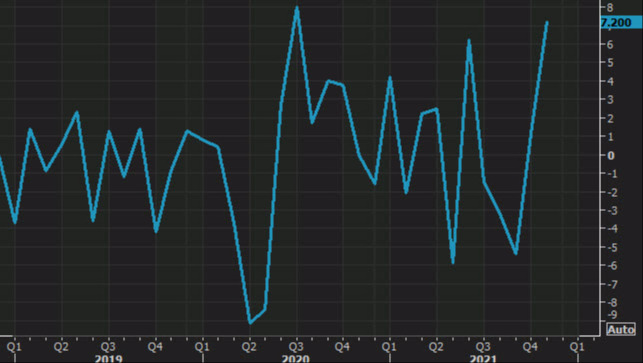Image resolution: width=643 pixels, height=363 pixels.
Task: Click the Q1 label after 2021's Q4
Action: [577, 347]
